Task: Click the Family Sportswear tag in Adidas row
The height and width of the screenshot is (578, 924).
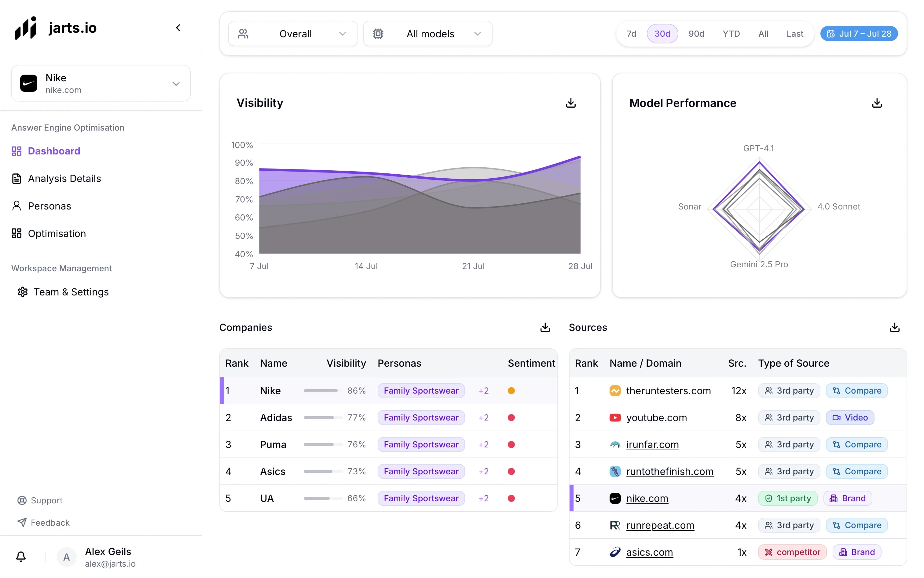Action: [421, 417]
